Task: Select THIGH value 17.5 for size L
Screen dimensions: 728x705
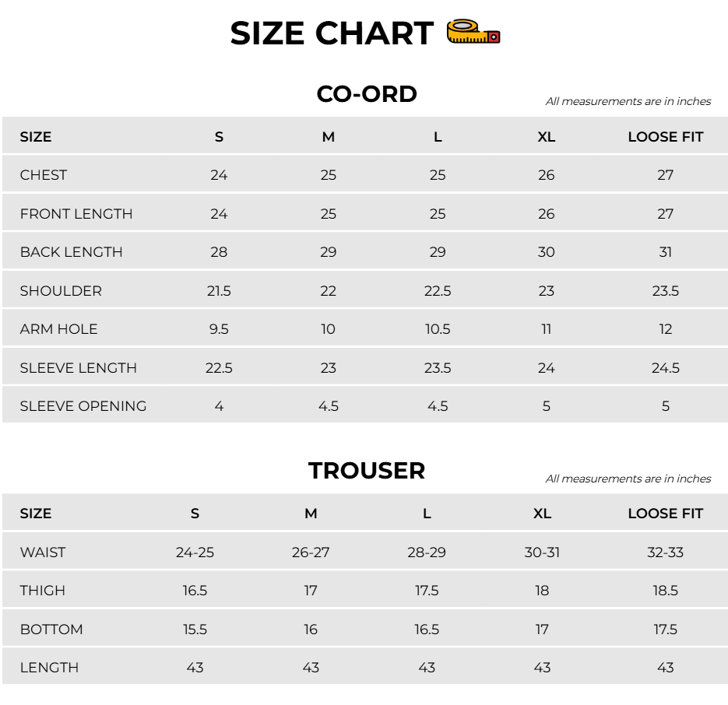Action: coord(426,591)
